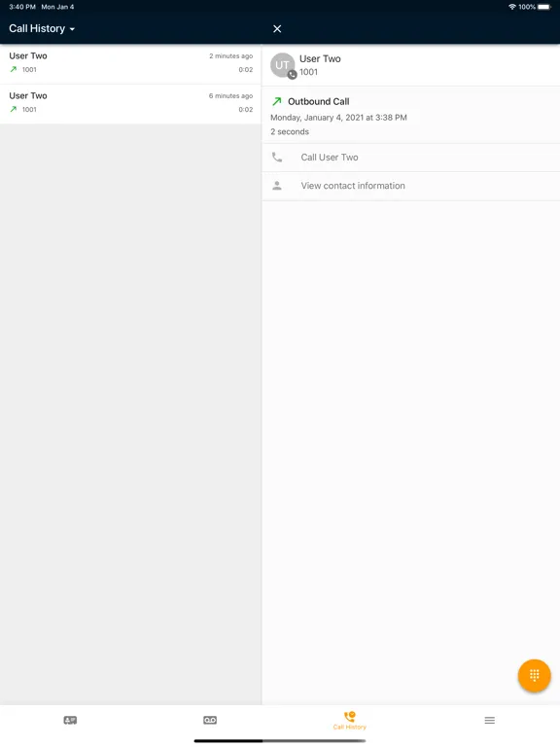Open the Call History dropdown filter

click(x=42, y=28)
